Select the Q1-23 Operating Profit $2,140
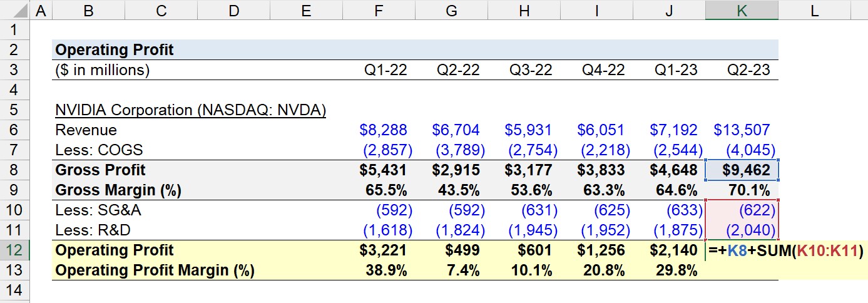Screen dimensions: 868x303 point(669,250)
